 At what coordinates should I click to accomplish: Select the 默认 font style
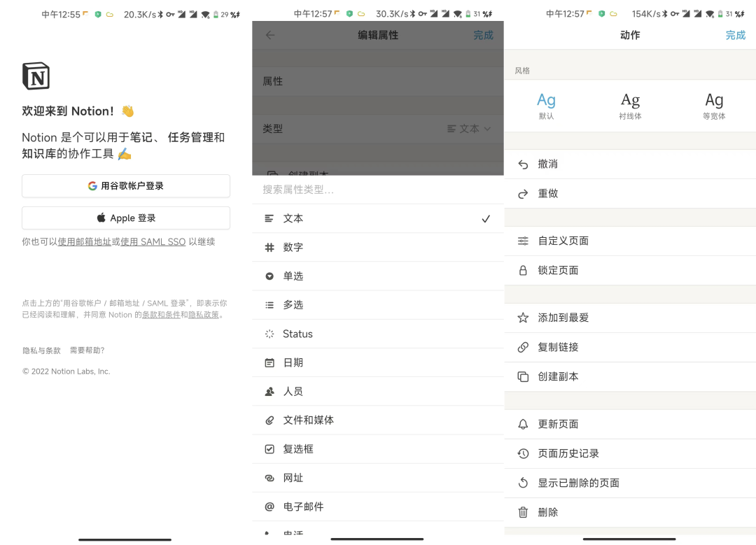(x=546, y=106)
